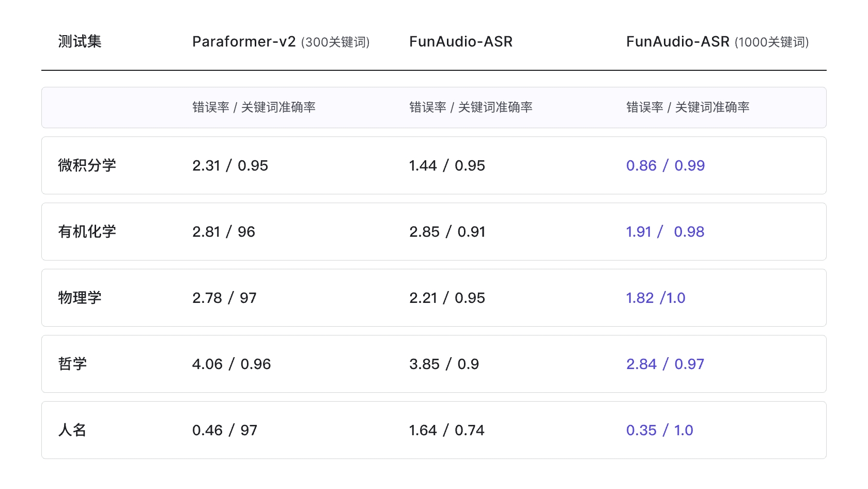
Task: Click the 4.06 / 0.96 cell
Action: (x=231, y=364)
